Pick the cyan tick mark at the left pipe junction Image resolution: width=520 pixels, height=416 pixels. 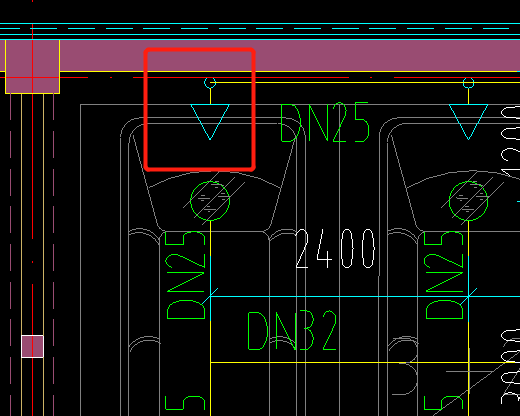[210, 296]
